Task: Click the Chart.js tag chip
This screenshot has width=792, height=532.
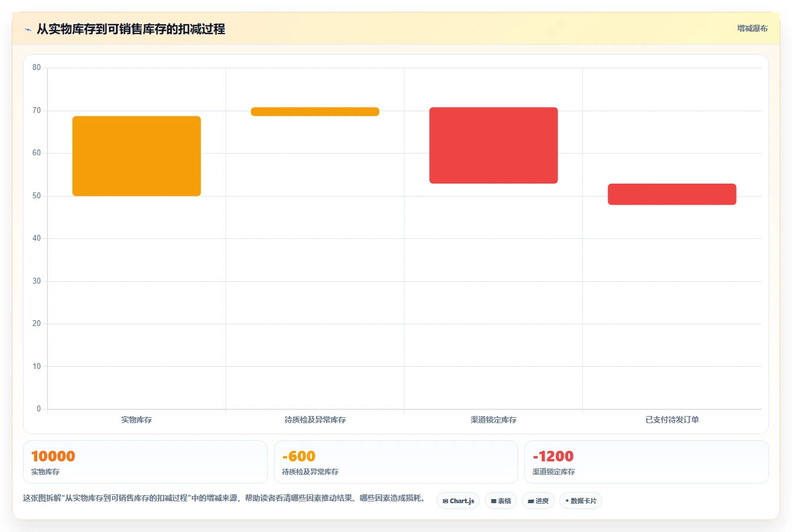Action: (458, 501)
